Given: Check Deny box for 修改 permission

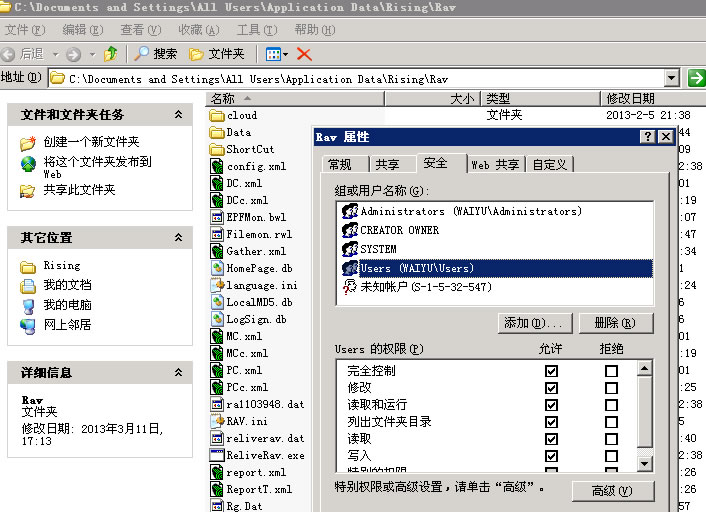Looking at the screenshot, I should [611, 388].
